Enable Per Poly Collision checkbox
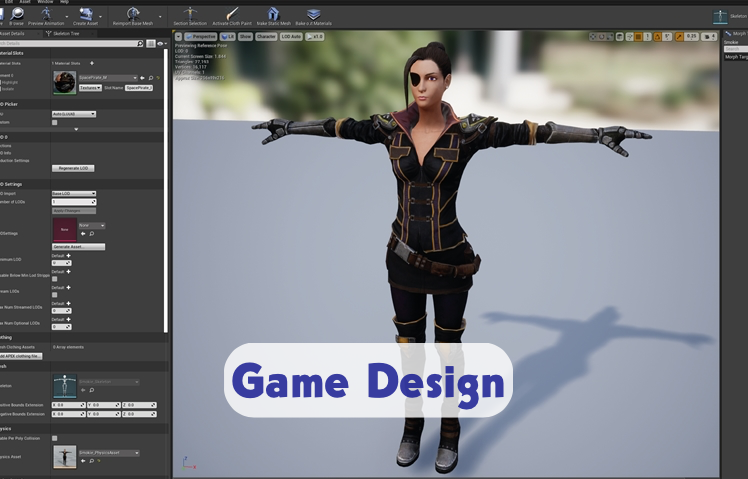Viewport: 748px width, 479px height. [54, 438]
